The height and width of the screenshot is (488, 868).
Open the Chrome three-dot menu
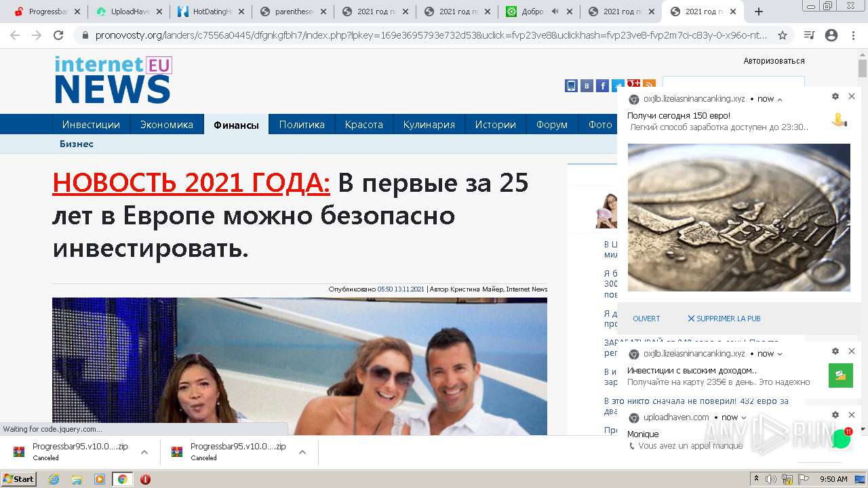853,35
